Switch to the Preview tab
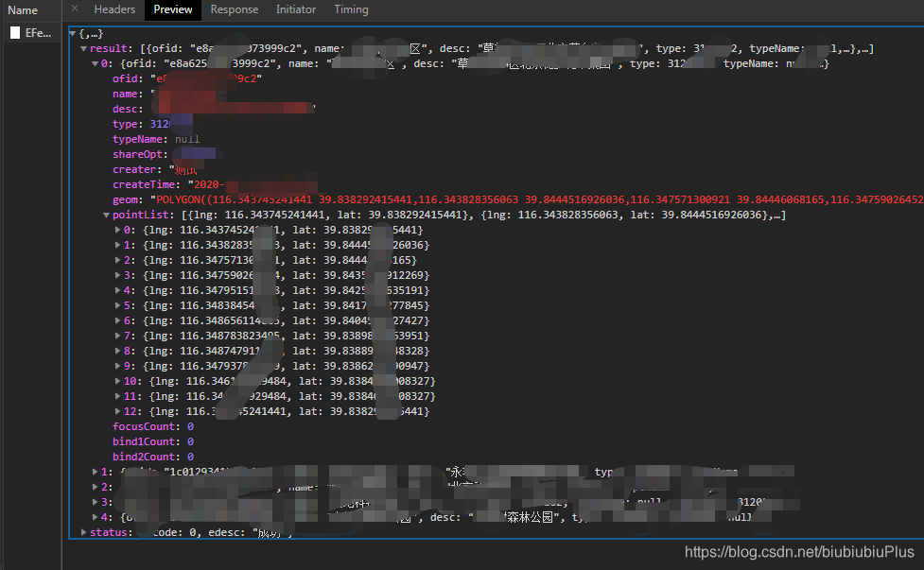The width and height of the screenshot is (924, 570). (173, 9)
